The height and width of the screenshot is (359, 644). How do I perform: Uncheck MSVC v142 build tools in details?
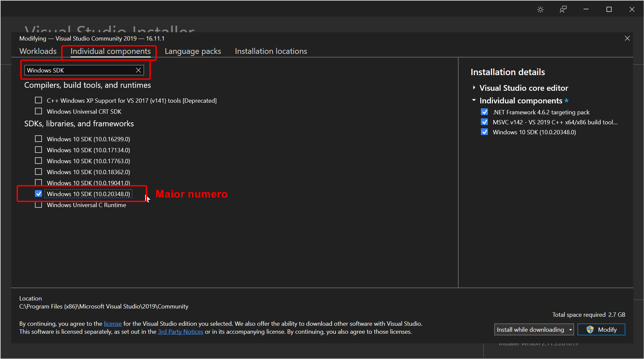point(485,122)
